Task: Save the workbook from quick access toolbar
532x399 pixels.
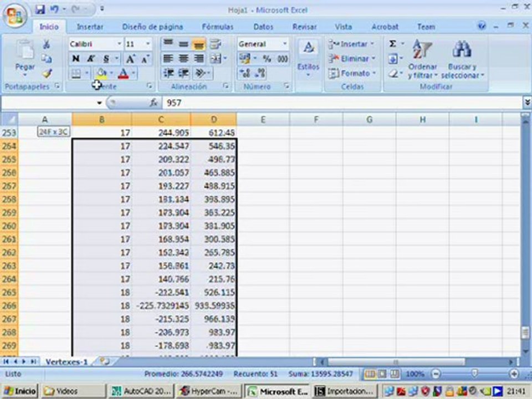Action: click(x=40, y=9)
